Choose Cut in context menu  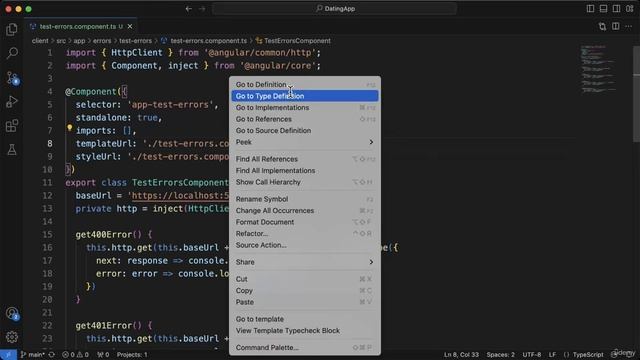305,279
